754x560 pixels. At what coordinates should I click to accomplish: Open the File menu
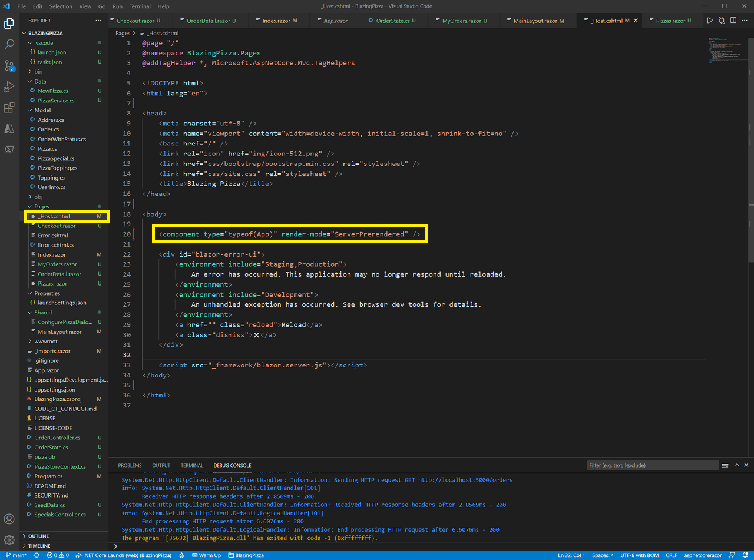(22, 6)
